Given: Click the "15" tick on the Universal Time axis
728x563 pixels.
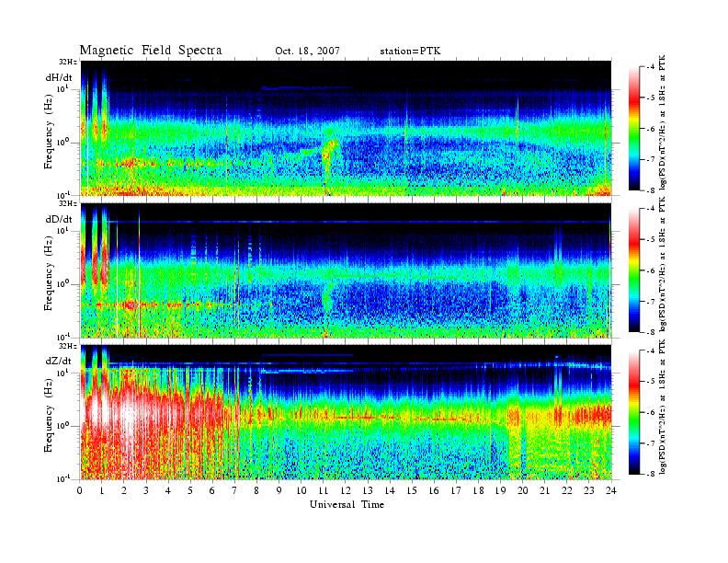Looking at the screenshot, I should tap(412, 490).
